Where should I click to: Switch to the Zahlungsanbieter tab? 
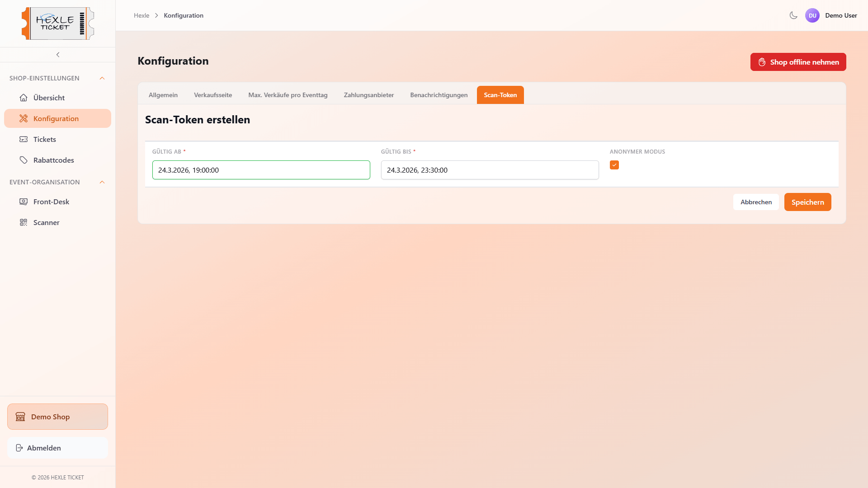pyautogui.click(x=368, y=95)
